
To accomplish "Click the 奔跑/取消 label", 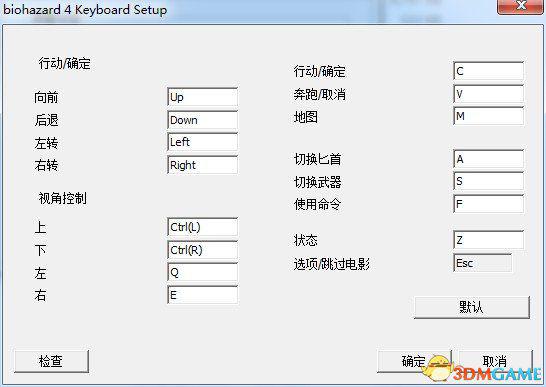I will 320,94.
